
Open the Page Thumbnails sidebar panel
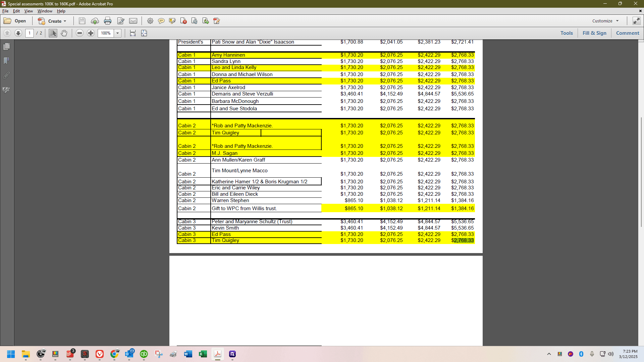point(6,46)
